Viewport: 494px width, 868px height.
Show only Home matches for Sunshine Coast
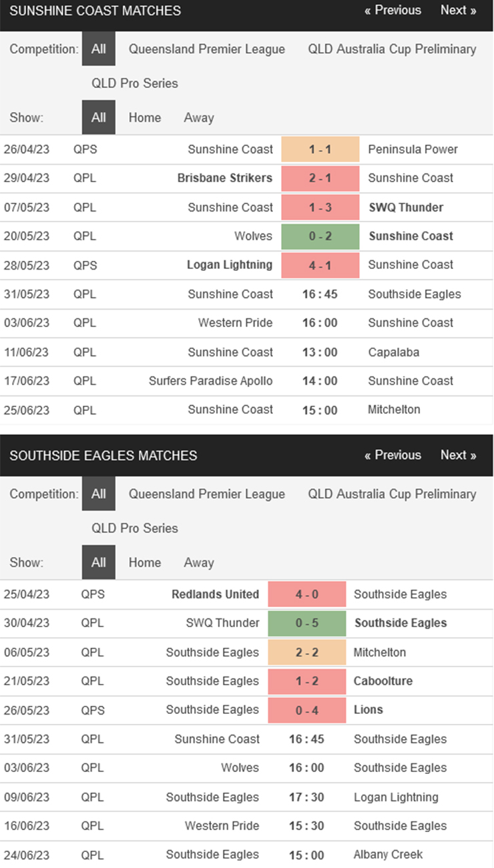[144, 117]
